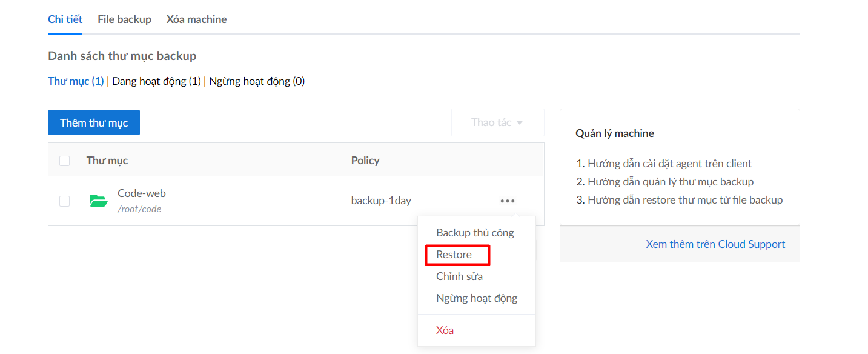Click the red Xóa menu entry
Viewport: 868px width, 354px height.
point(445,330)
